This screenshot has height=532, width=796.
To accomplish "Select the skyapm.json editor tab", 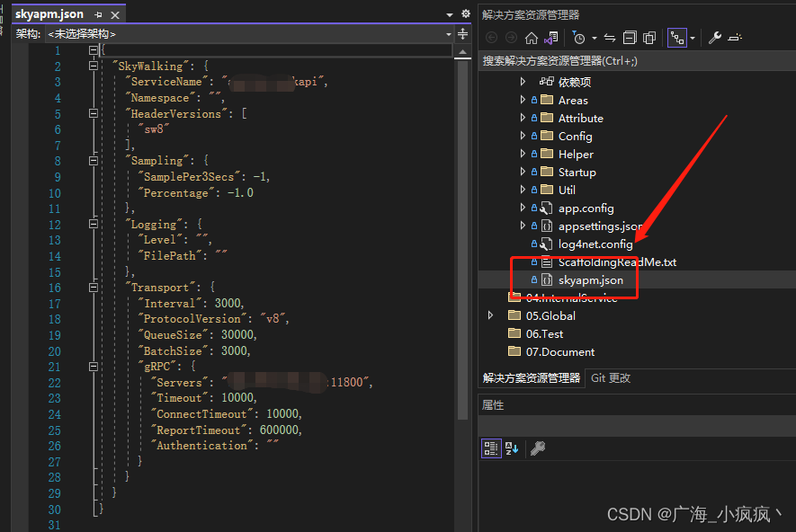I will click(x=49, y=14).
